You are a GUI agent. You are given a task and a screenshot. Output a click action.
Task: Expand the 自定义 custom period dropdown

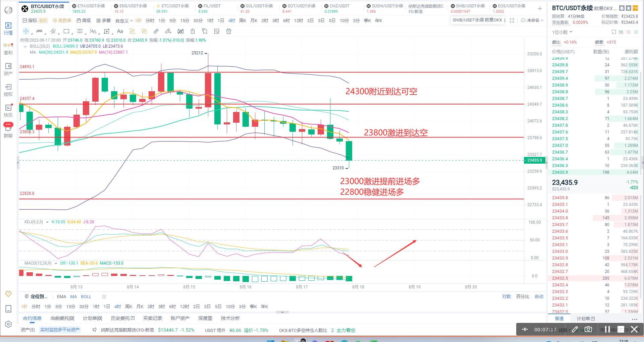click(x=124, y=21)
